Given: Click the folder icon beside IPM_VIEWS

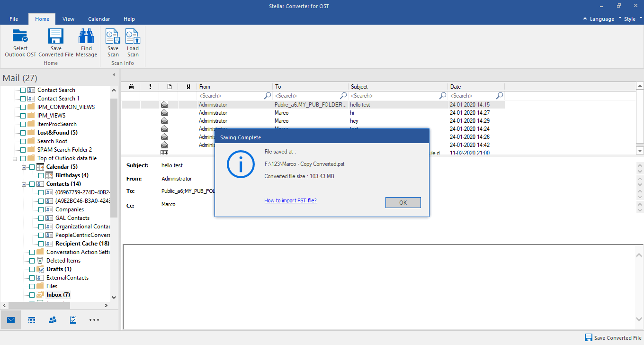Looking at the screenshot, I should [31, 116].
